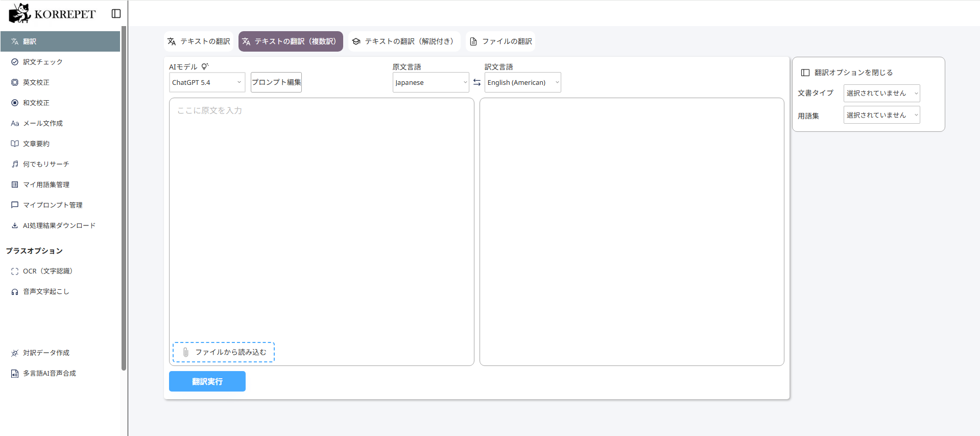Click the 多言語AI音声合成 file audio icon
Screen dimensions: 980x436
pos(15,374)
